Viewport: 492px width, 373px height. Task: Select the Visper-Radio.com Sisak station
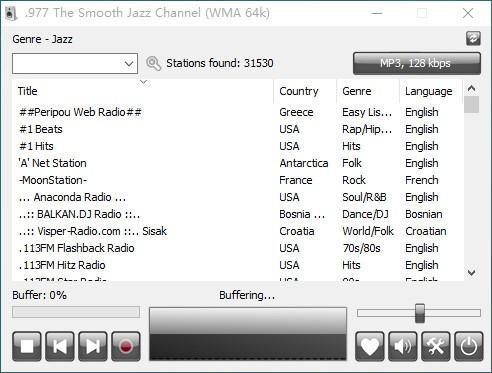(237, 231)
